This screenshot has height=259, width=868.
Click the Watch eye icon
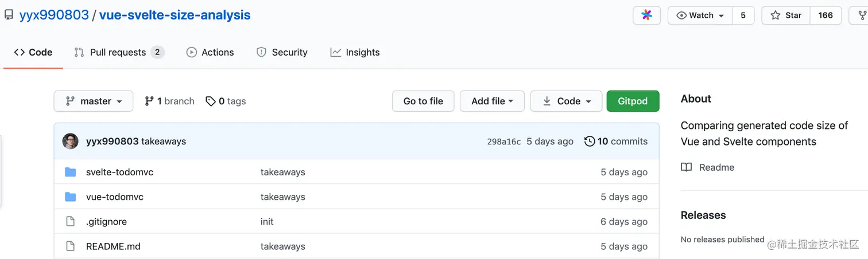coord(681,15)
